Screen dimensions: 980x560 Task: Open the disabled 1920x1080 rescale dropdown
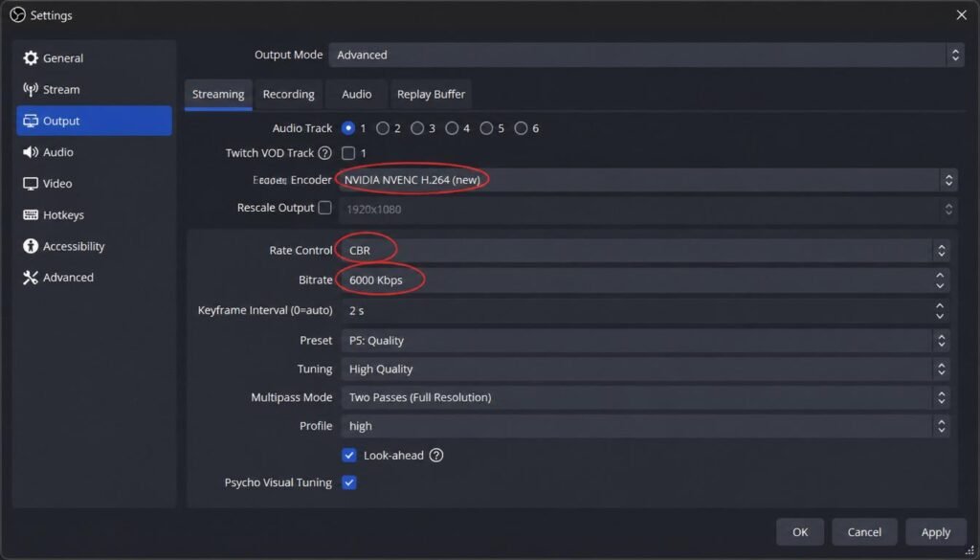tap(648, 209)
